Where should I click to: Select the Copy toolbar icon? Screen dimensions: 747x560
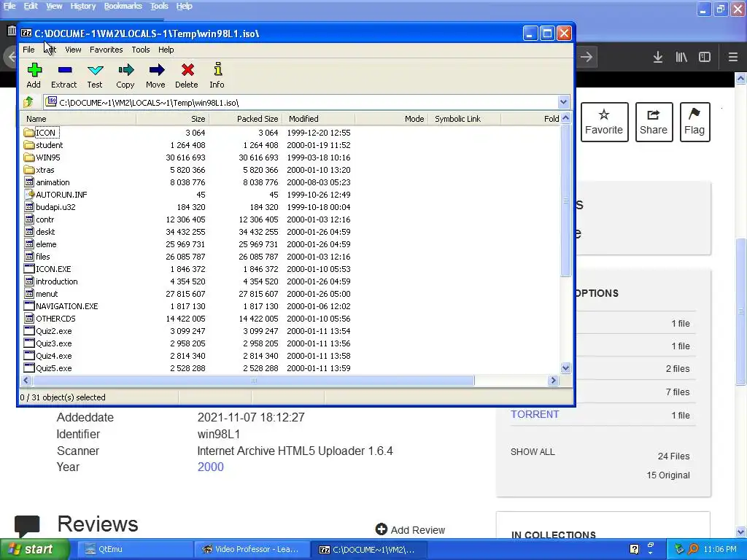[x=125, y=71]
